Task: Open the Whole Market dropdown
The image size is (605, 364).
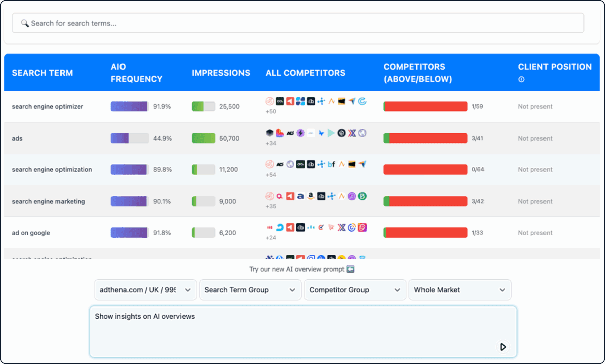Action: [x=460, y=290]
